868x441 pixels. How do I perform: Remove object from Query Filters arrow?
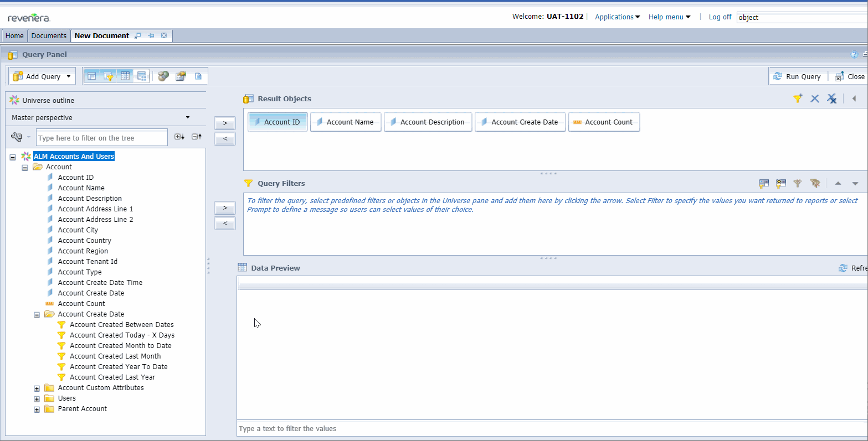click(225, 223)
